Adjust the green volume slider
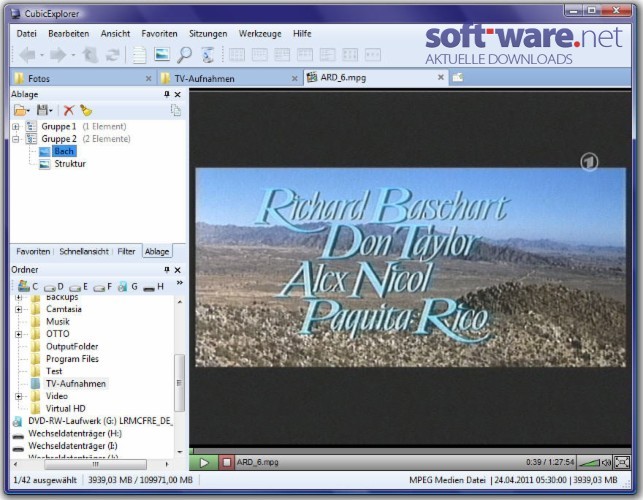Screen dimensions: 643x500 point(589,463)
